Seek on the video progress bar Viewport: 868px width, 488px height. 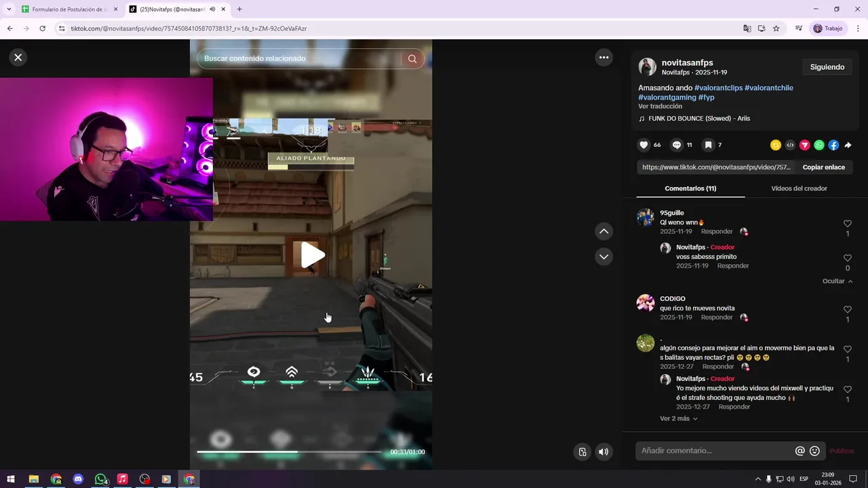pos(289,451)
